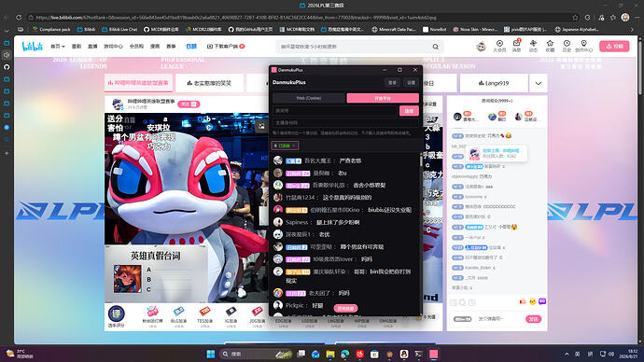Open File Explorer from the taskbar
This screenshot has width=644, height=362.
[x=330, y=355]
